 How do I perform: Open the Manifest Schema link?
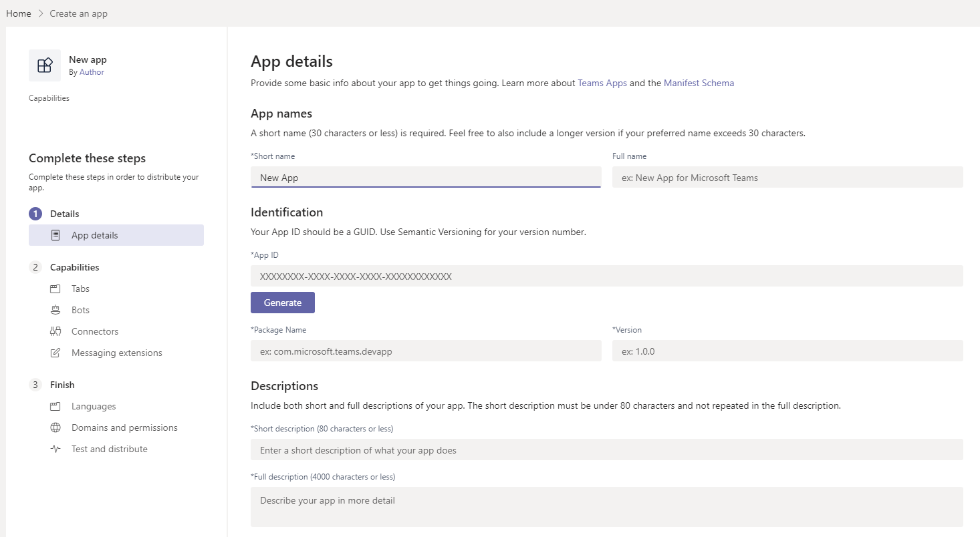tap(699, 83)
